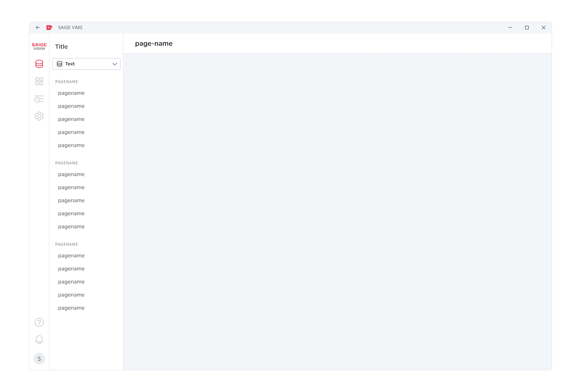Open the settings gear in sidebar

click(x=39, y=116)
